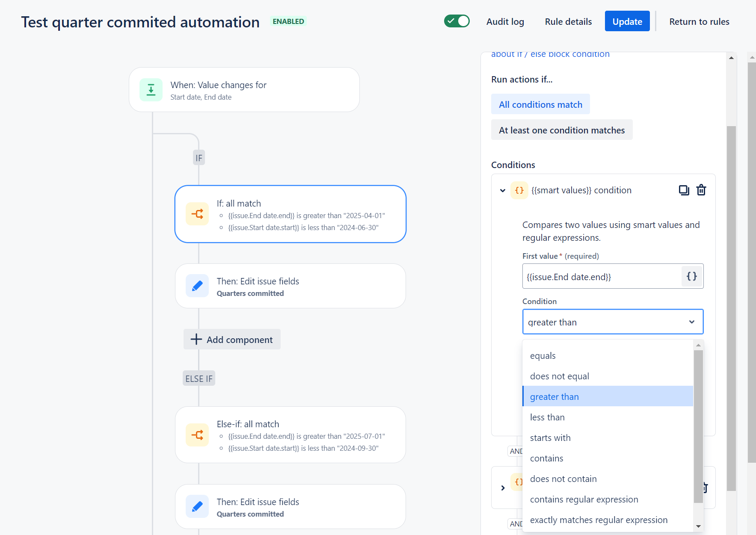Select the orange branch icon on If: all match
Viewport: 756px width, 535px height.
click(197, 214)
